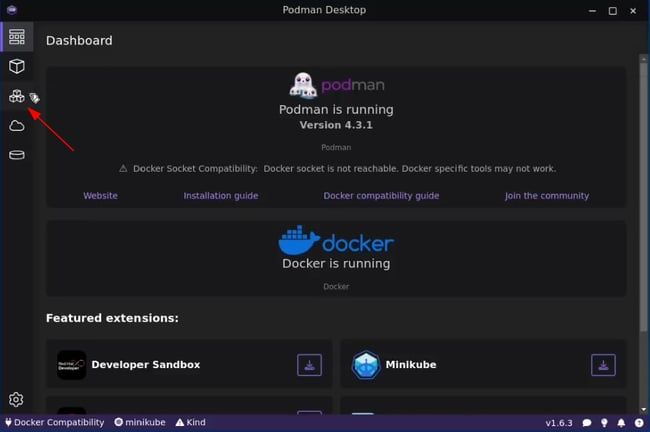The height and width of the screenshot is (432, 650).
Task: Click Kind in the status bar
Action: pos(190,423)
